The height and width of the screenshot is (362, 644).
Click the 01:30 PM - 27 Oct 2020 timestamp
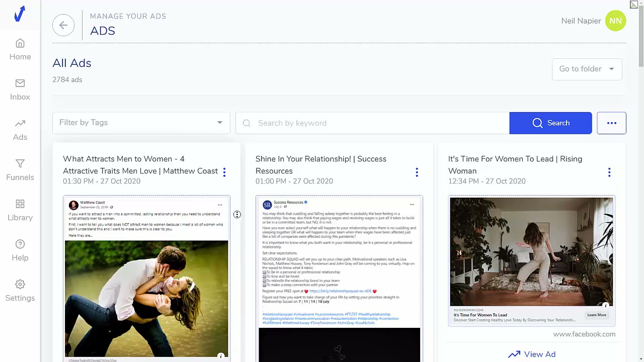click(102, 181)
